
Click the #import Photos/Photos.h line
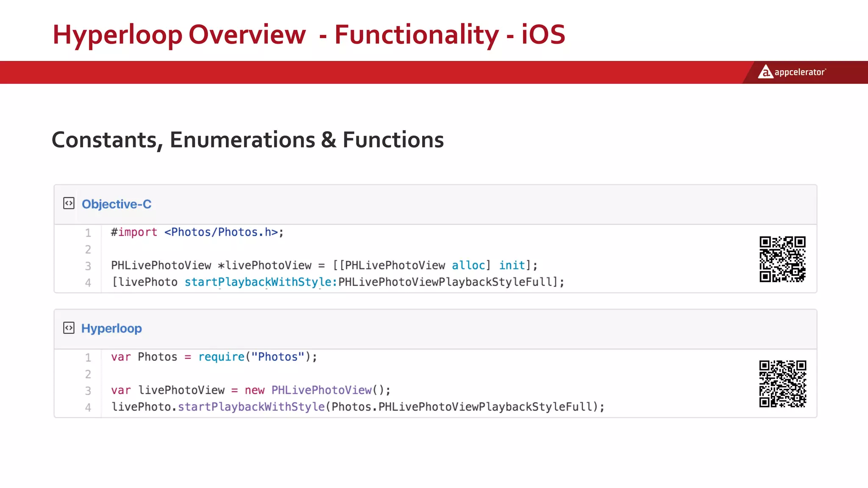[197, 232]
